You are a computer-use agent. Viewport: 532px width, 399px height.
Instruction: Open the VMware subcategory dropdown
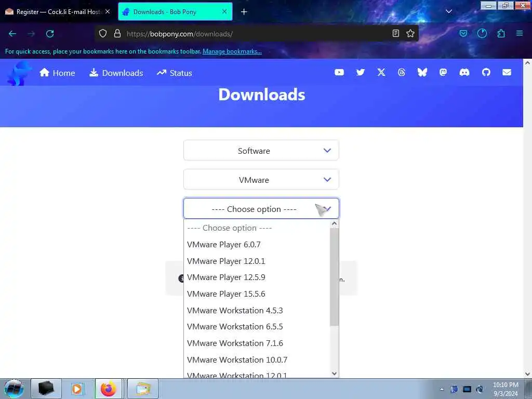coord(261,179)
